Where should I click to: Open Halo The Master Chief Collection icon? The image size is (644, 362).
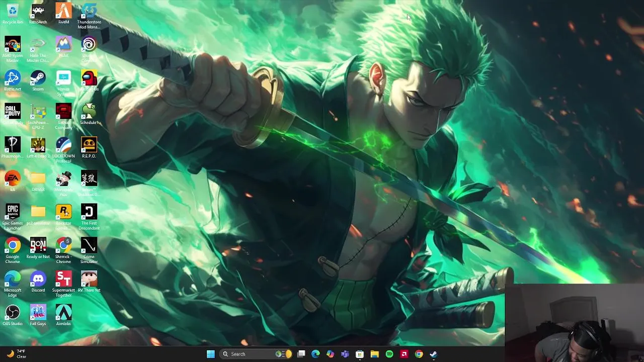(38, 49)
